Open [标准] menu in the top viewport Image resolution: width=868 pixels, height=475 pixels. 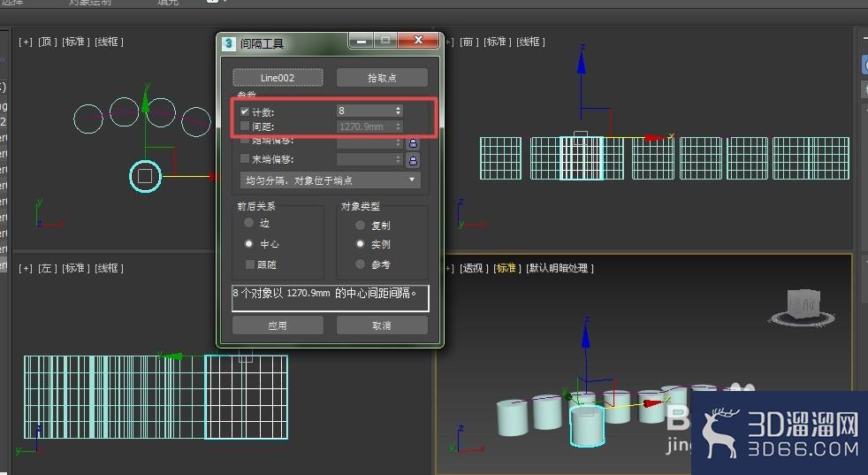click(x=76, y=42)
